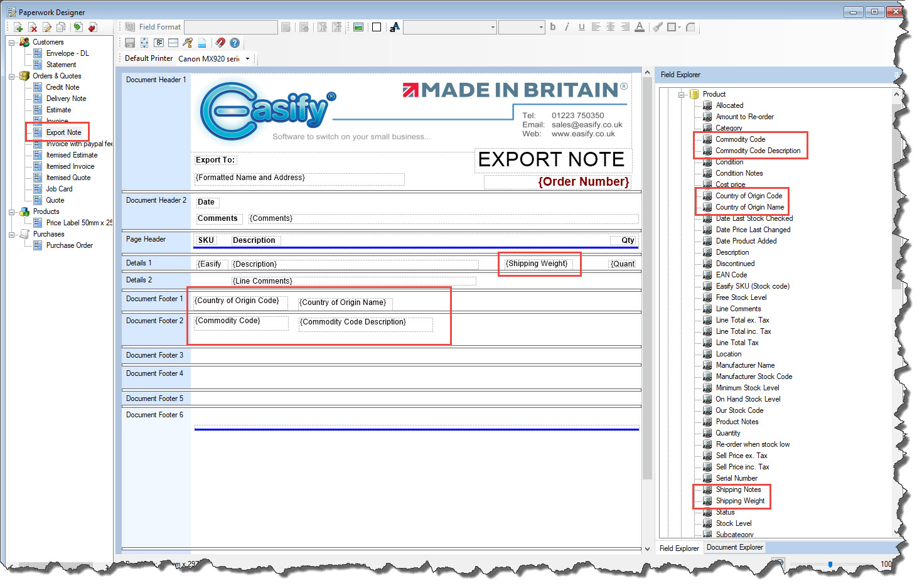922x588 pixels.
Task: Select Export Note in the paperwork tree
Action: (x=63, y=132)
